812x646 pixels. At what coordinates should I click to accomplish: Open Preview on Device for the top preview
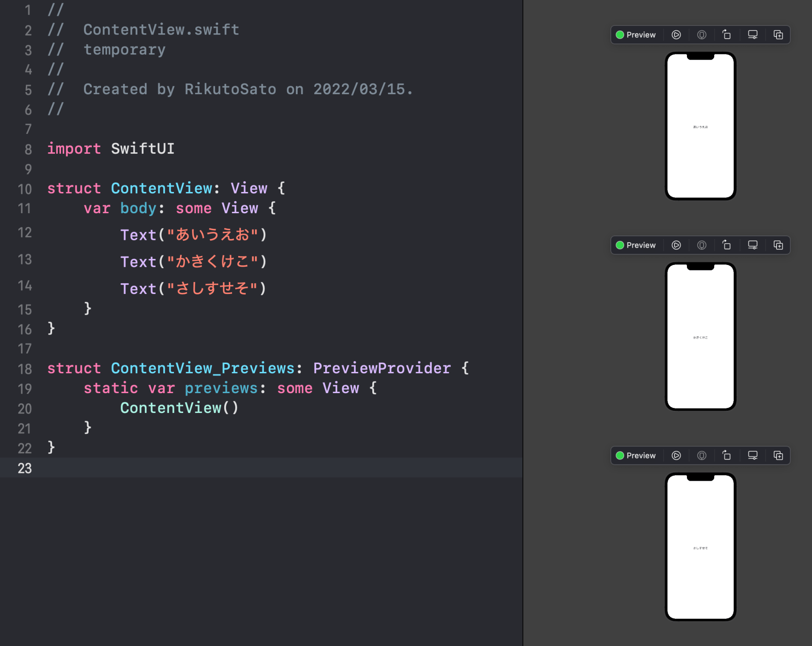click(752, 35)
